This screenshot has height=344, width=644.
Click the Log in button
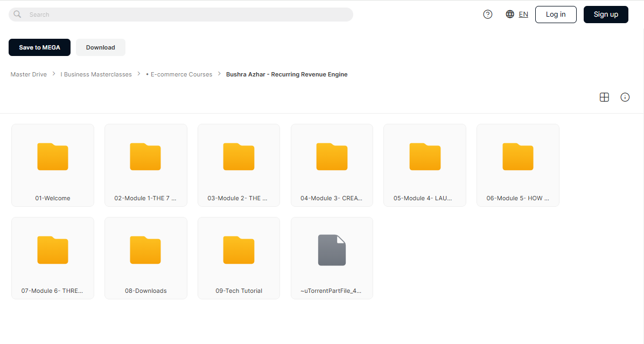click(x=556, y=15)
